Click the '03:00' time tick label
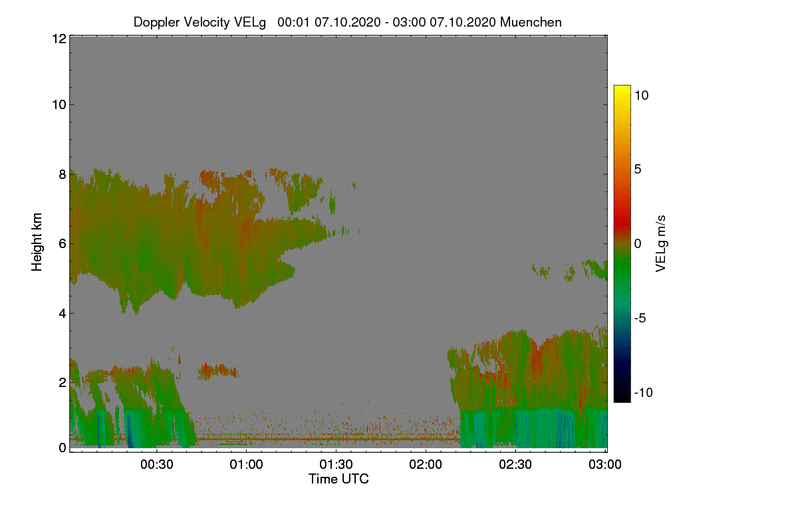 pyautogui.click(x=605, y=465)
